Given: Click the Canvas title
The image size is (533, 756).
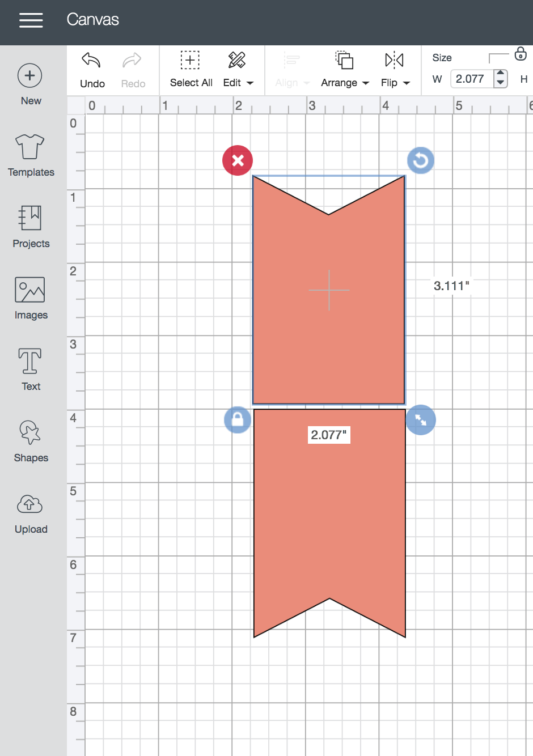Looking at the screenshot, I should 92,19.
